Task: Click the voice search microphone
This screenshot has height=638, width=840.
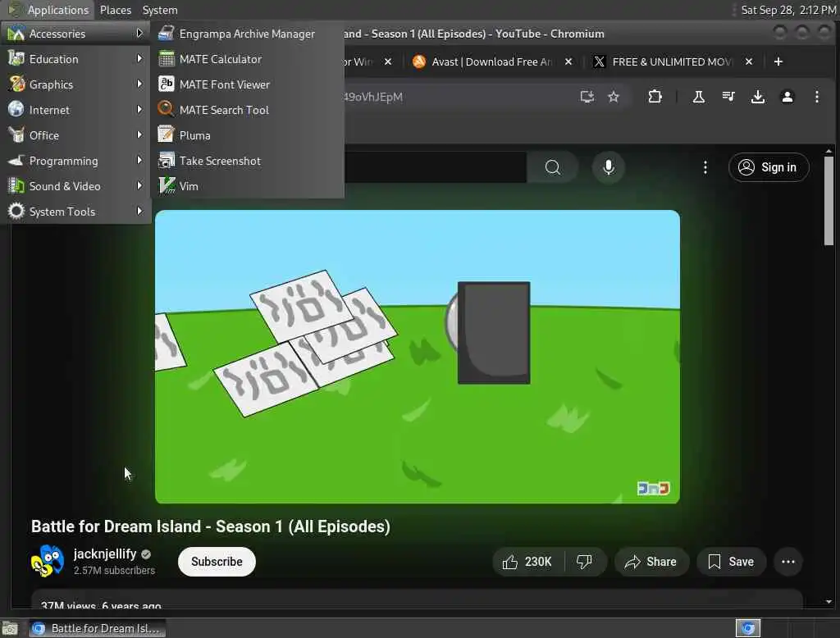Action: click(609, 167)
